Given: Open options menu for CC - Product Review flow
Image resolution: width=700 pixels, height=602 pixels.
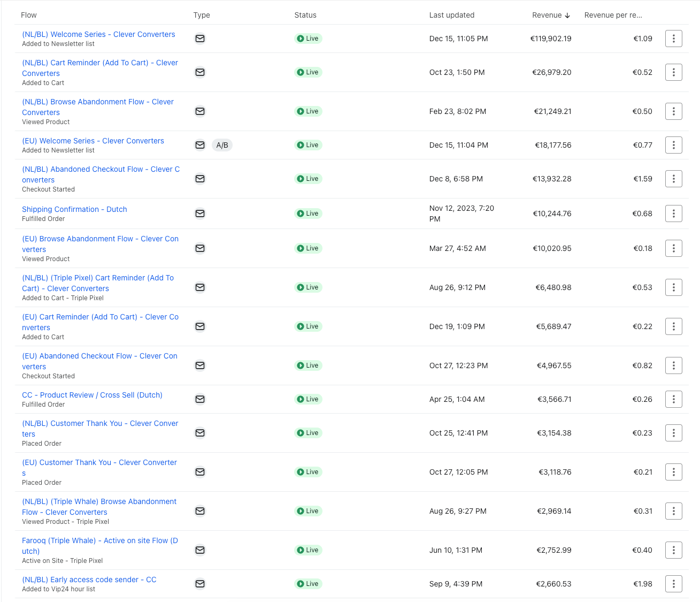Looking at the screenshot, I should click(x=674, y=399).
